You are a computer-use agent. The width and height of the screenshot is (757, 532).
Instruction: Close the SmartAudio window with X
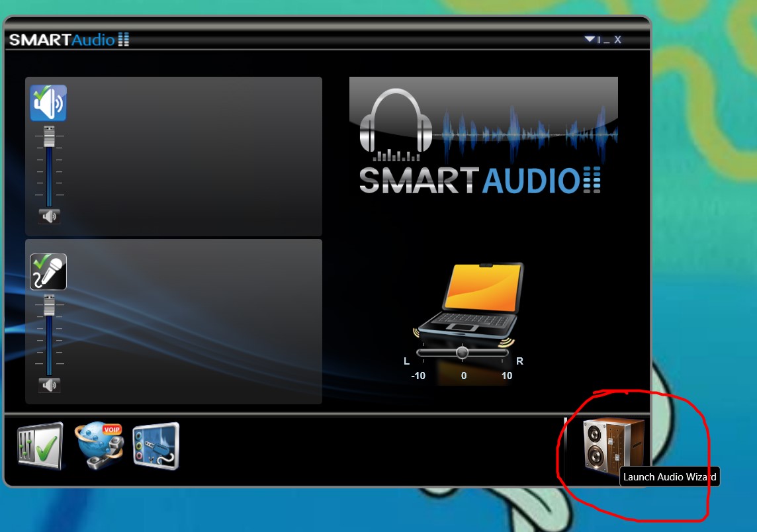tap(617, 40)
